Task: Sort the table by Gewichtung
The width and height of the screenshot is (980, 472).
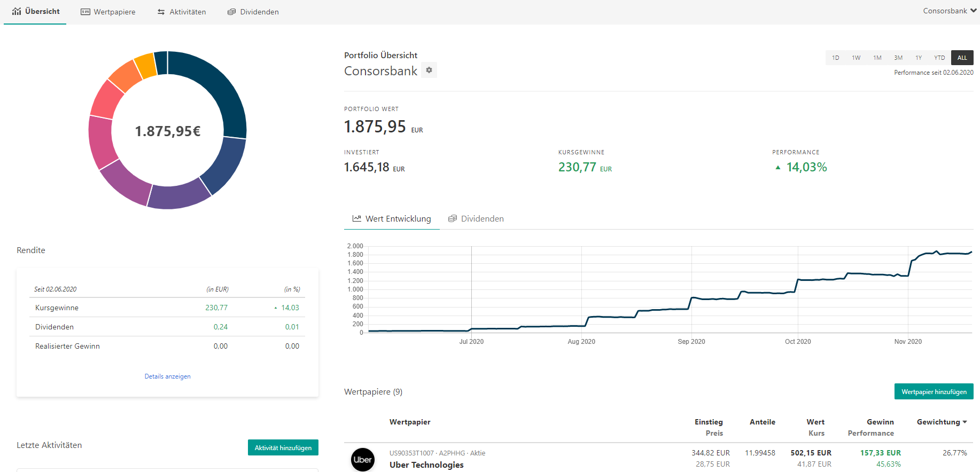Action: pos(942,422)
